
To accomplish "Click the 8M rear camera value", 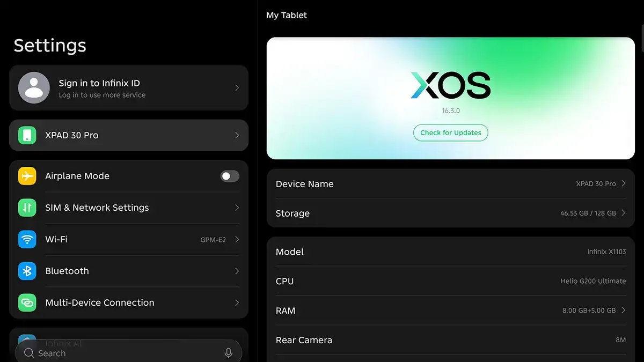I will click(621, 340).
